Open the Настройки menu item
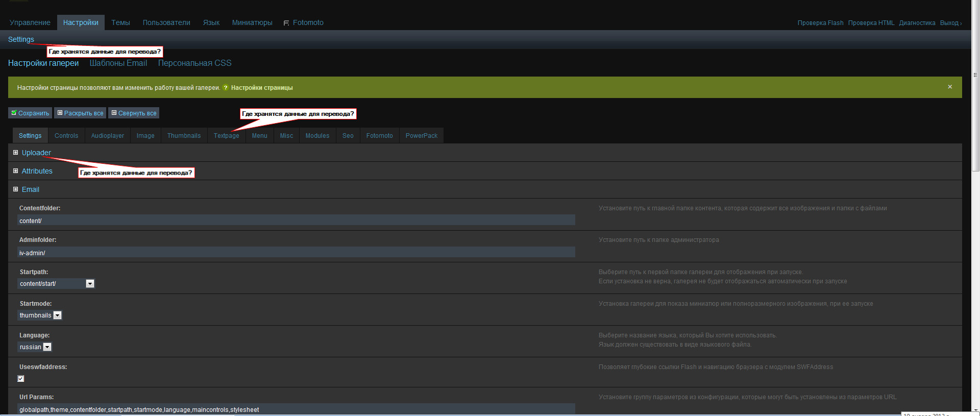This screenshot has height=416, width=980. [x=81, y=22]
